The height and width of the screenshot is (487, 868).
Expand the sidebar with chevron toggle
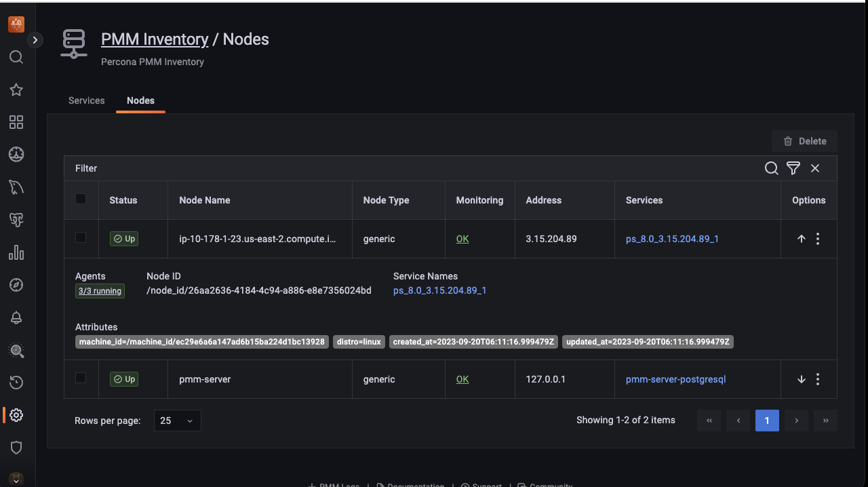tap(35, 40)
